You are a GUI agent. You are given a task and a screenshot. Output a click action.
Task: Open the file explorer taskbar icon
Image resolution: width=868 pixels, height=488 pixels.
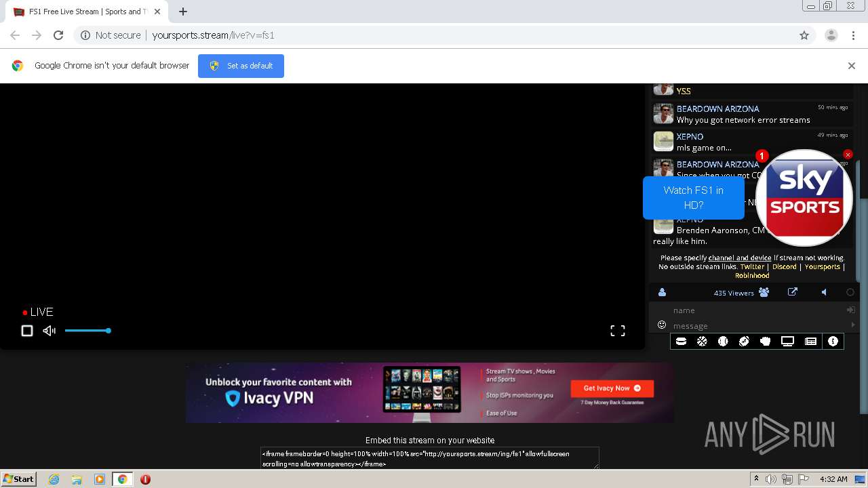click(77, 479)
